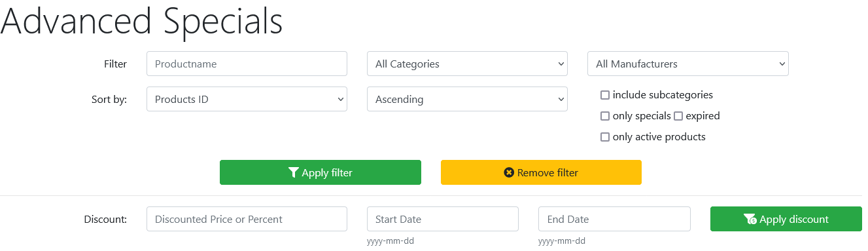Image resolution: width=868 pixels, height=251 pixels.
Task: Open the Ascending sort order dropdown
Action: pyautogui.click(x=467, y=100)
